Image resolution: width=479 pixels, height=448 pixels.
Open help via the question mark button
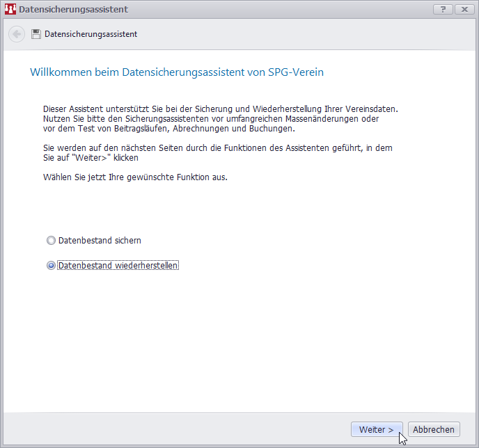(x=443, y=9)
